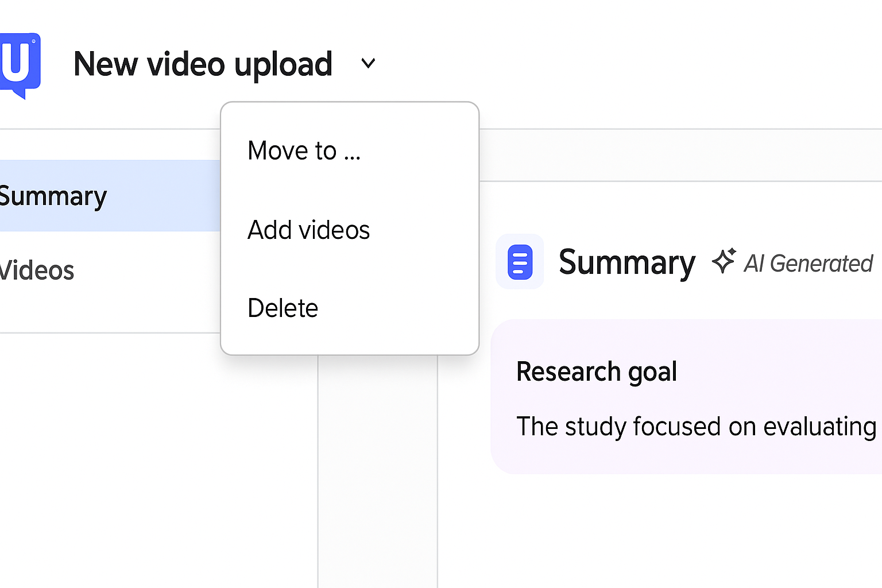Screen dimensions: 882x588
Task: Choose "Add videos" in the dropdown menu
Action: (308, 230)
